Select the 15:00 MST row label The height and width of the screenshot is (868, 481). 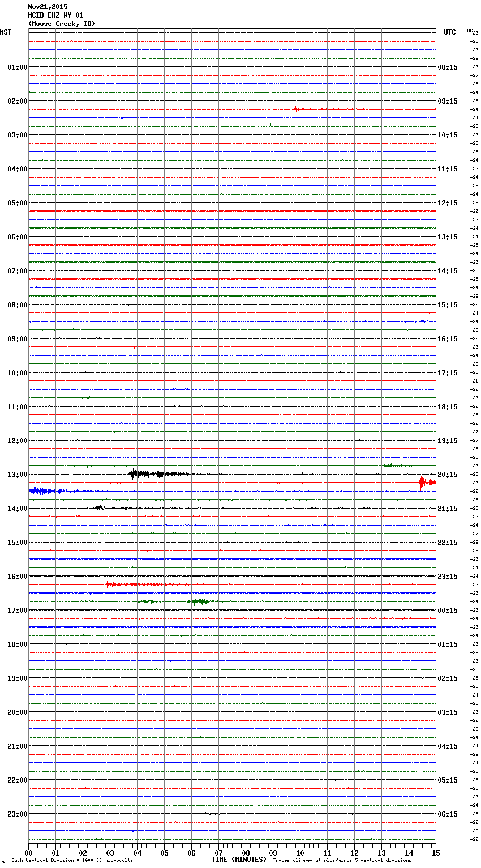pyautogui.click(x=17, y=543)
